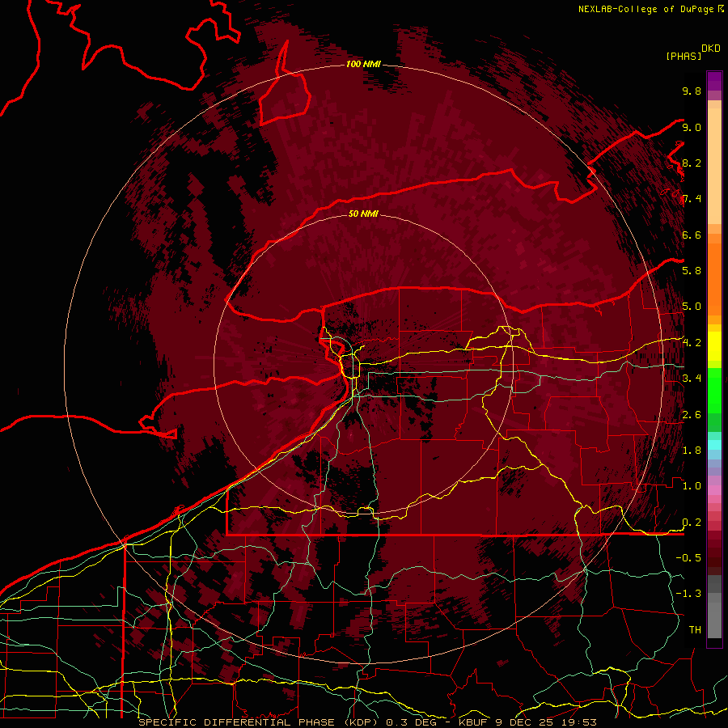Click the KBUF radar site timestamp text
The width and height of the screenshot is (728, 728).
click(x=527, y=722)
